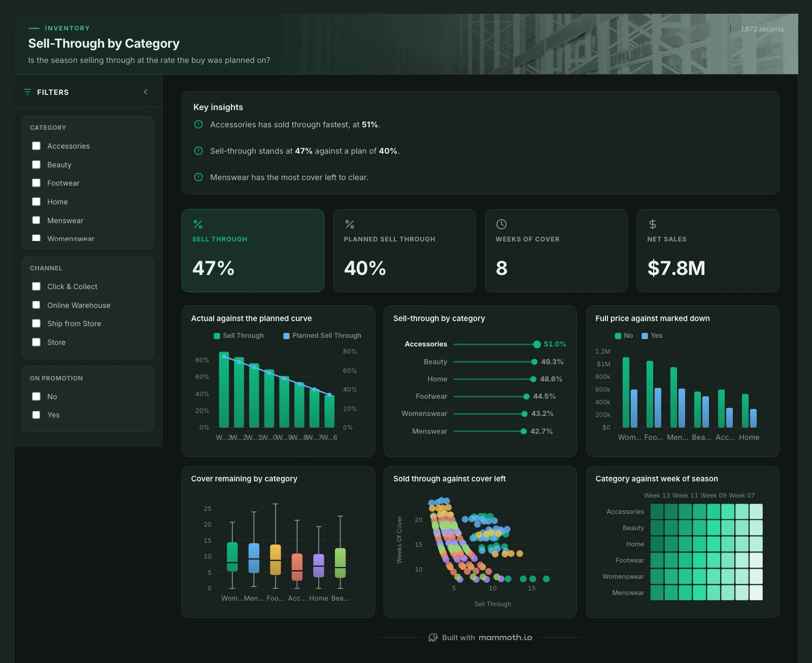This screenshot has height=663, width=812.
Task: Click the green box plot for Womenswear
Action: click(x=232, y=556)
